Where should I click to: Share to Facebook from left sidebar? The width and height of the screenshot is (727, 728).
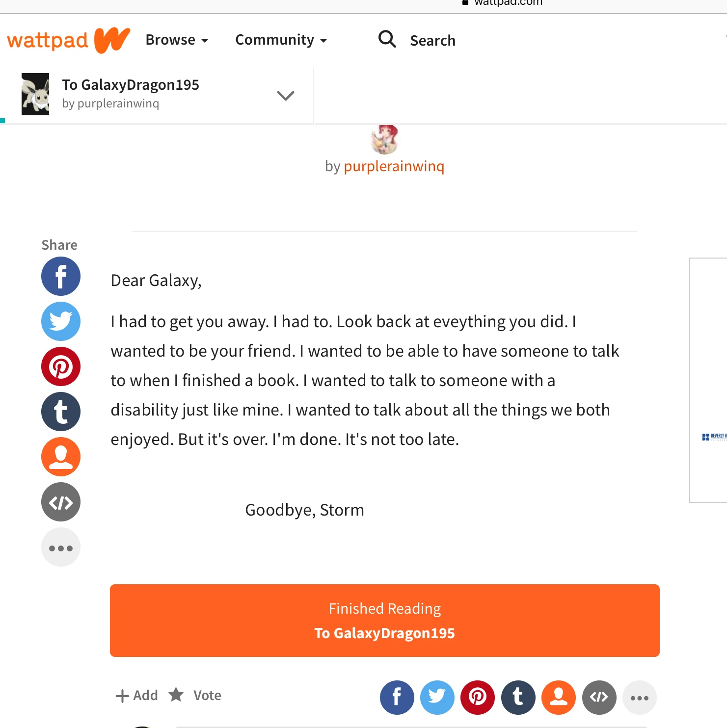click(61, 276)
